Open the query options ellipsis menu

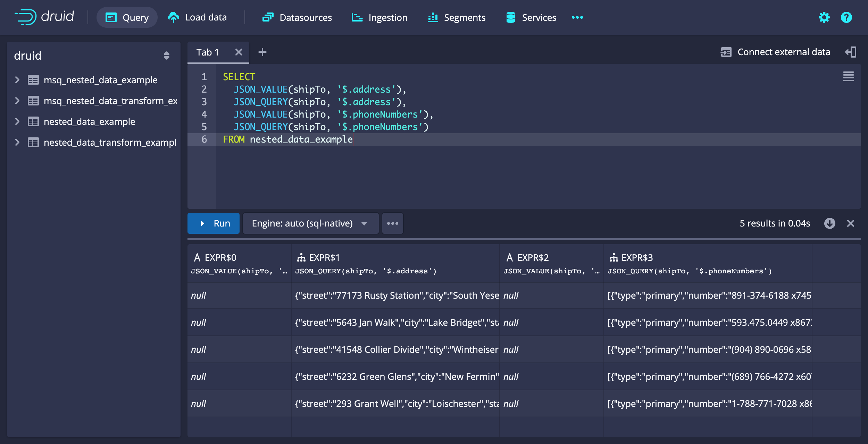click(392, 223)
